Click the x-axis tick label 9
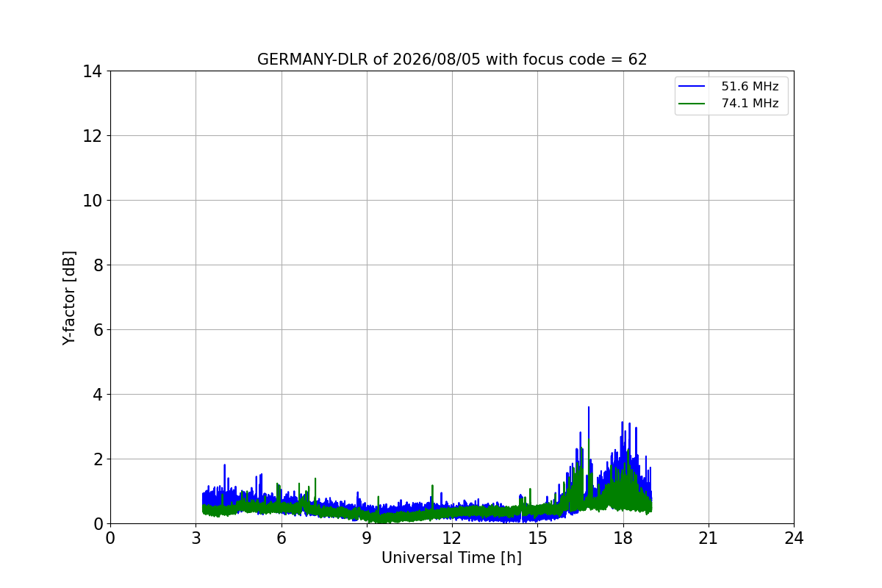 pos(367,538)
